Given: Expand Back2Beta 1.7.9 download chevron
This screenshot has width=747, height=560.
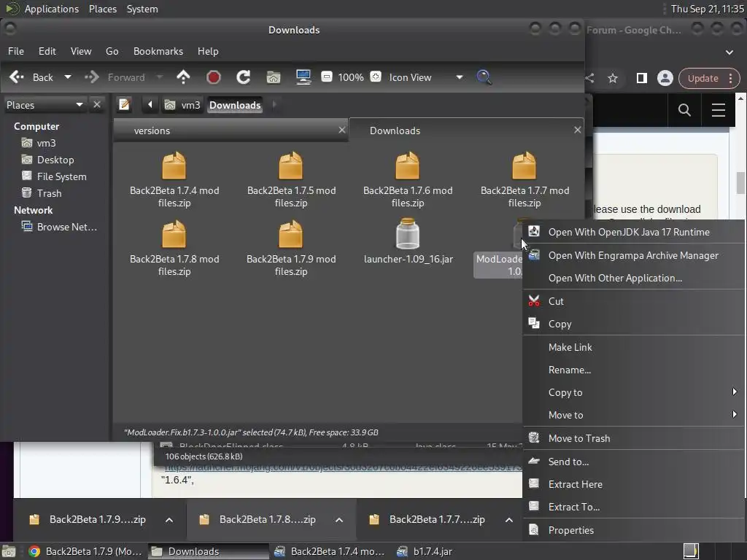Looking at the screenshot, I should [169, 519].
